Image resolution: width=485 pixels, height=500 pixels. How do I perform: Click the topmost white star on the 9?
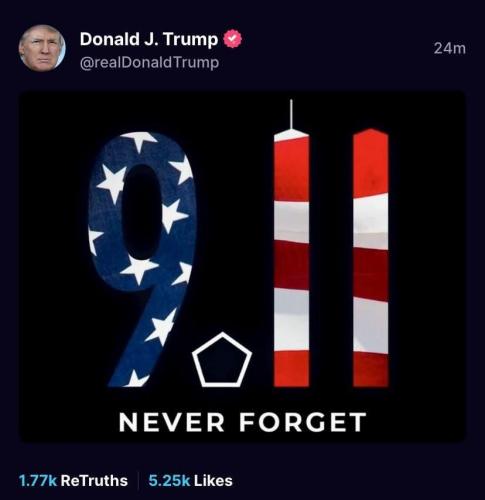[x=141, y=139]
